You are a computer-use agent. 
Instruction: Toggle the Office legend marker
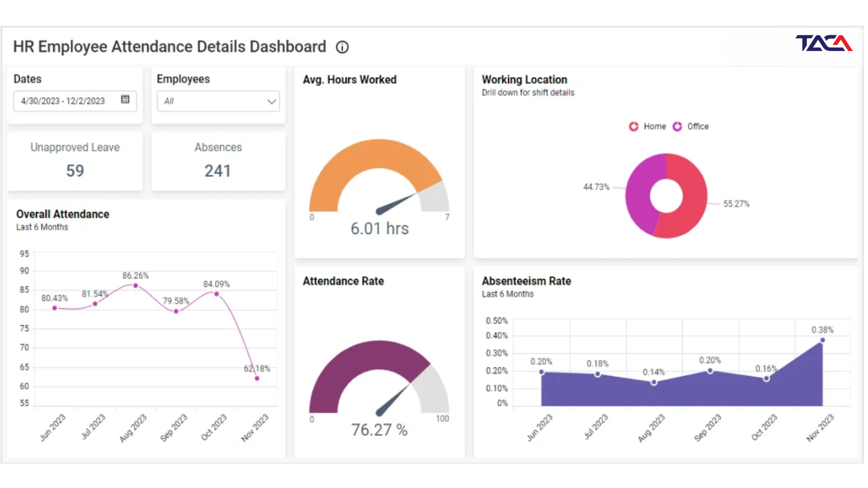click(677, 127)
